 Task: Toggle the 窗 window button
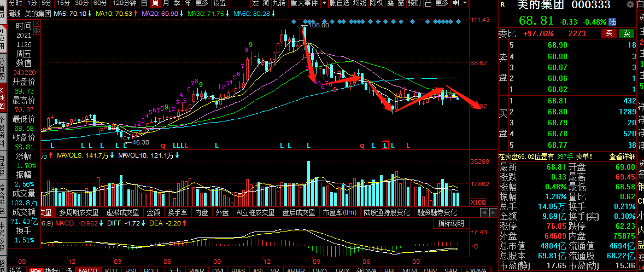pos(400,3)
